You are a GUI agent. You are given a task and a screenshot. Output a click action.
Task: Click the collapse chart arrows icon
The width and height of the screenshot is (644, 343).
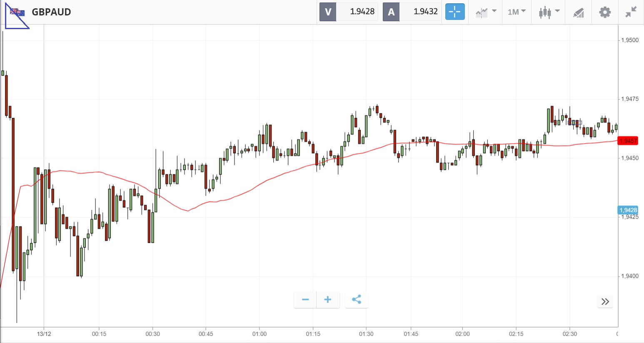(631, 12)
